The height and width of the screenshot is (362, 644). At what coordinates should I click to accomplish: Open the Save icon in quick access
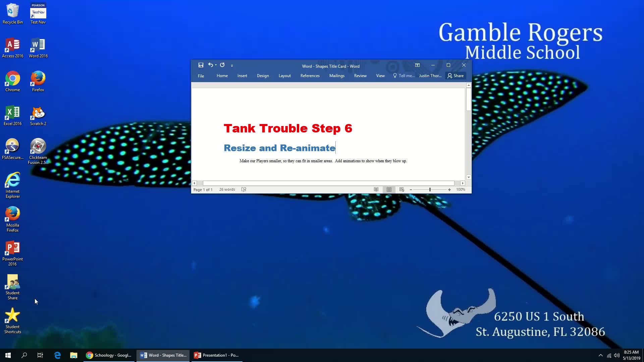[201, 65]
